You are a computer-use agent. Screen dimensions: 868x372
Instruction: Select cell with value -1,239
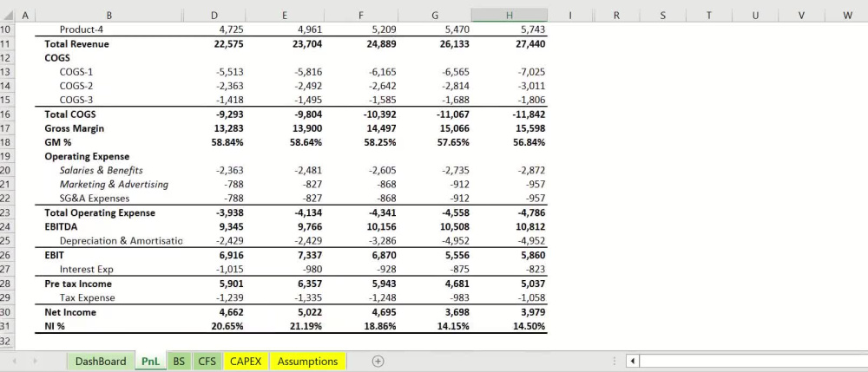214,298
